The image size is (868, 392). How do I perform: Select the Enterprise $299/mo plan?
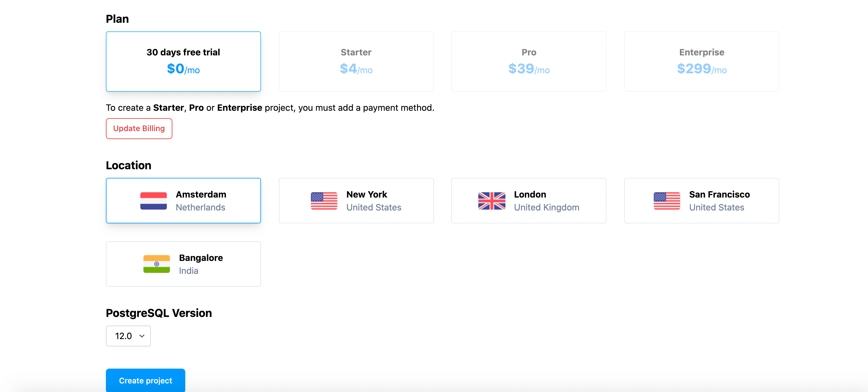[x=701, y=62]
